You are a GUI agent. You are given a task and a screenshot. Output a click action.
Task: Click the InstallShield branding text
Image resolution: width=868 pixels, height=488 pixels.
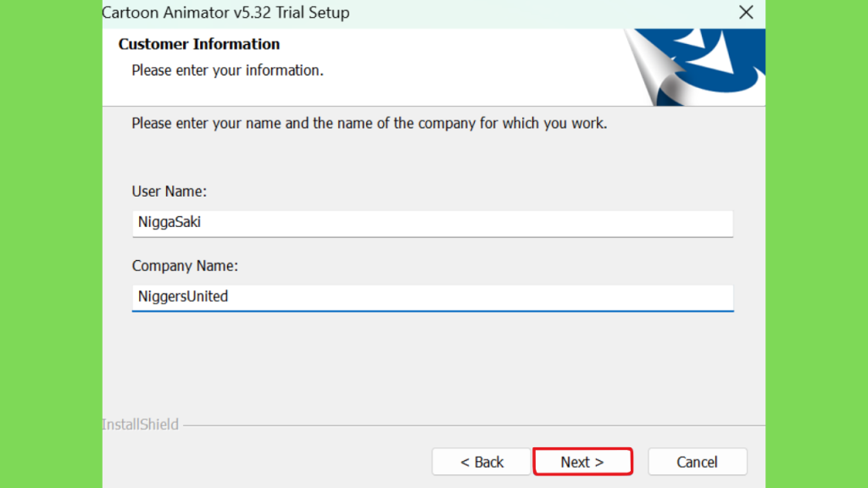coord(140,424)
